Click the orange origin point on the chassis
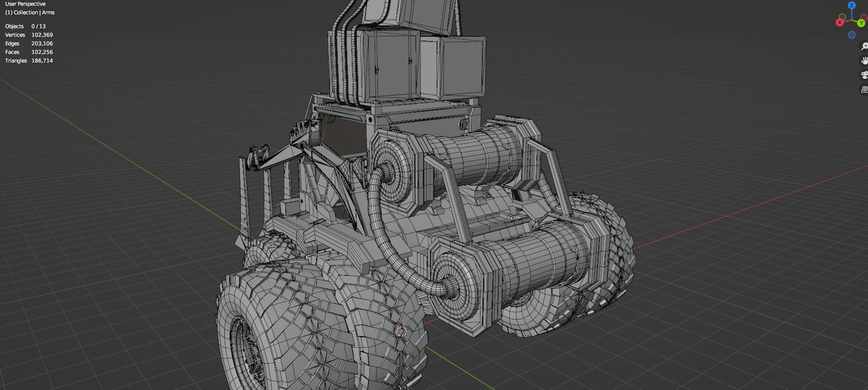Viewport: 868px width, 390px height. 450,209
